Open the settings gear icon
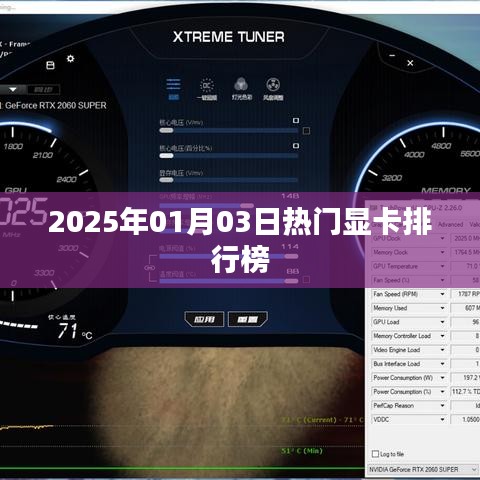This screenshot has width=480, height=480. click(70, 59)
